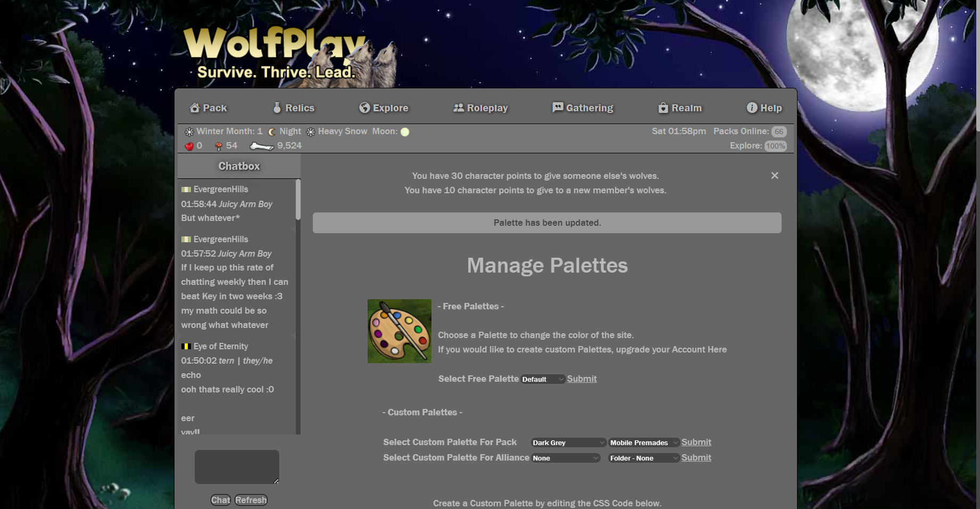The image size is (980, 509).
Task: Open the Folder - None dropdown
Action: point(644,458)
